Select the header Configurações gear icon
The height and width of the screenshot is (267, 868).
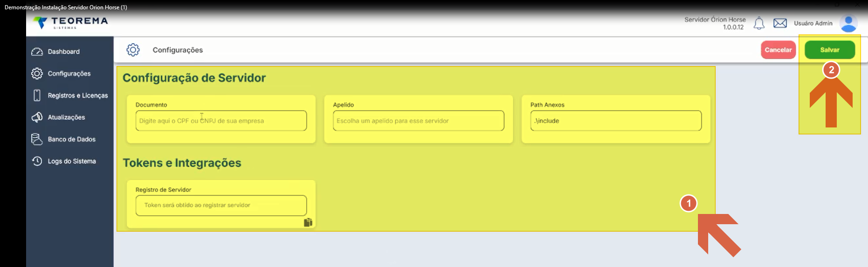coord(133,50)
